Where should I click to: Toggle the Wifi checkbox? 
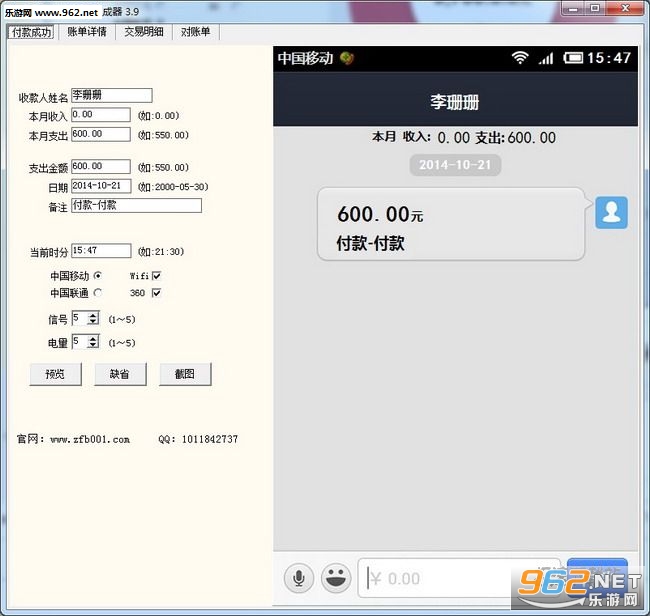tap(156, 276)
